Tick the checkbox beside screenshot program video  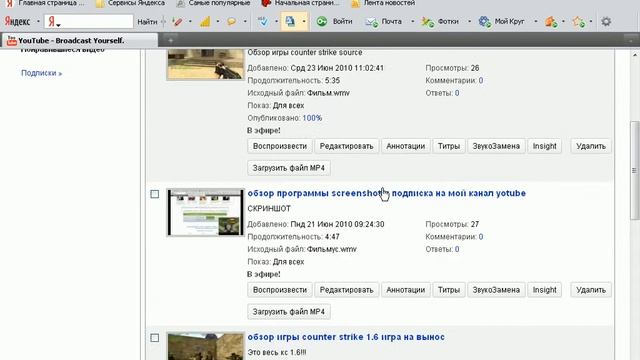tap(155, 194)
